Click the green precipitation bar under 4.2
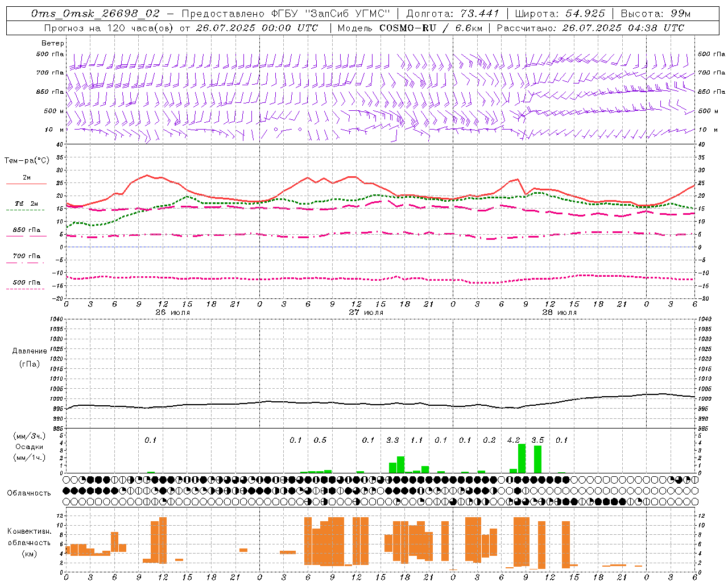728x582 pixels. point(522,458)
